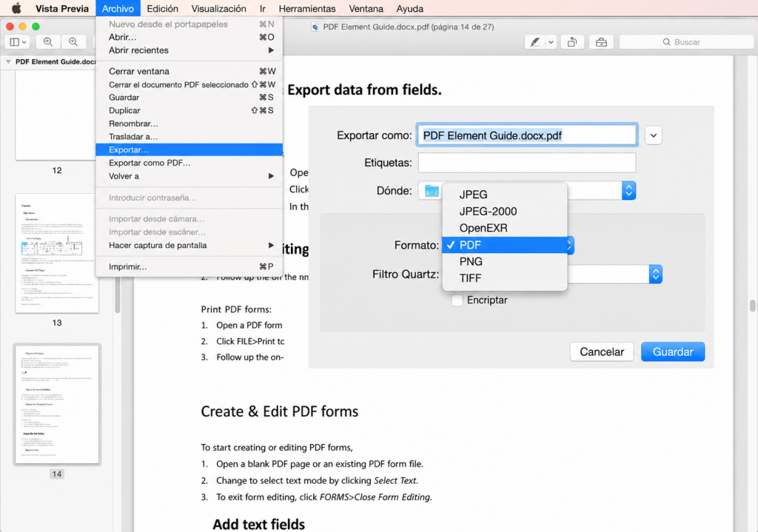Show the markup toolbox icon
This screenshot has height=532, width=758.
601,42
